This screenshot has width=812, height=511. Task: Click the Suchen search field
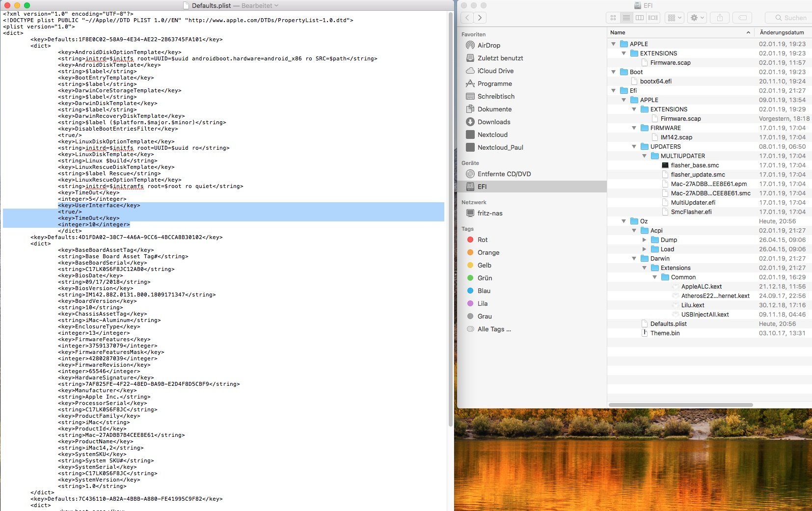coord(790,18)
